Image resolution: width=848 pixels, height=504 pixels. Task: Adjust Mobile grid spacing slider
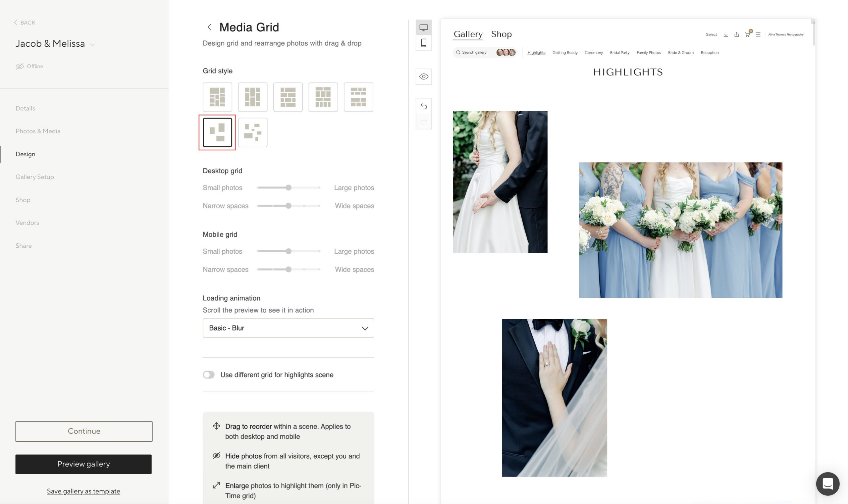point(289,269)
